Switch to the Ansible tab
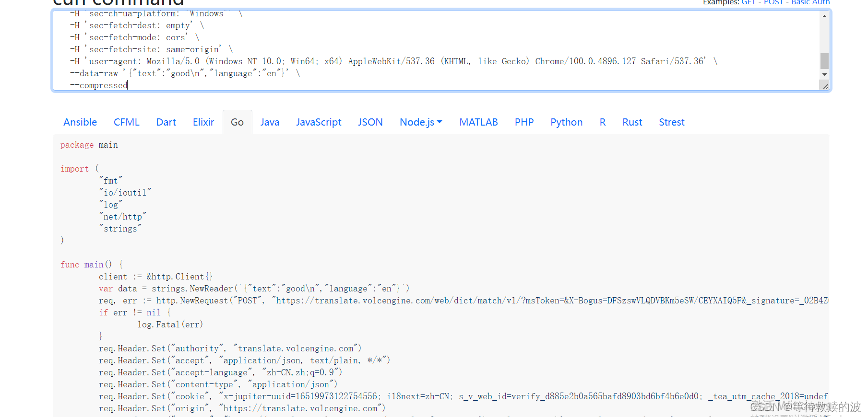The width and height of the screenshot is (868, 417). pos(80,122)
